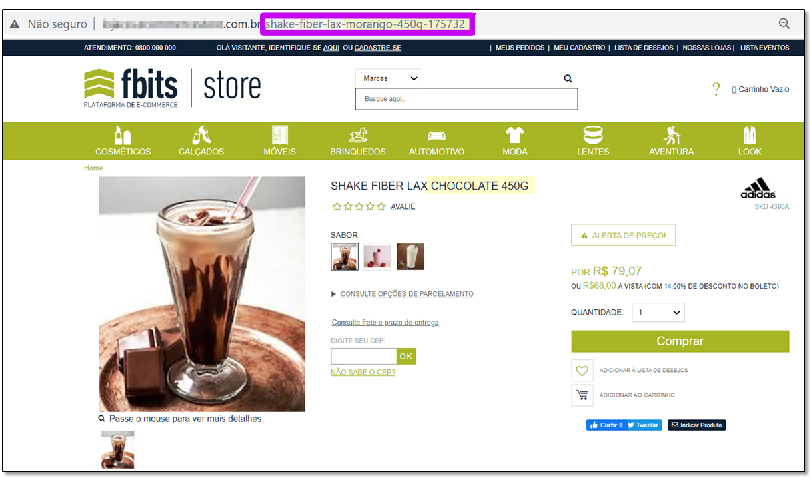812x480 pixels.
Task: Click Não sabe o CEP link
Action: click(x=363, y=372)
